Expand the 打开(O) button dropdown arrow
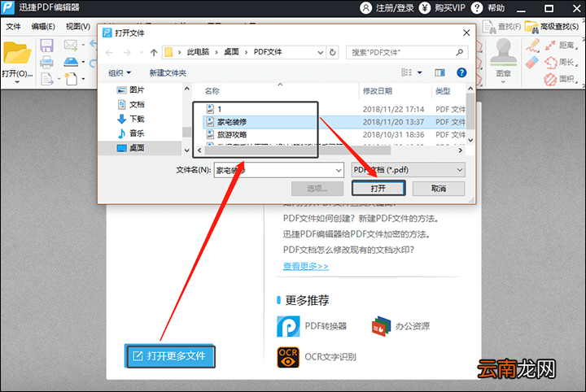Screen dimensions: 586x392 (17, 82)
